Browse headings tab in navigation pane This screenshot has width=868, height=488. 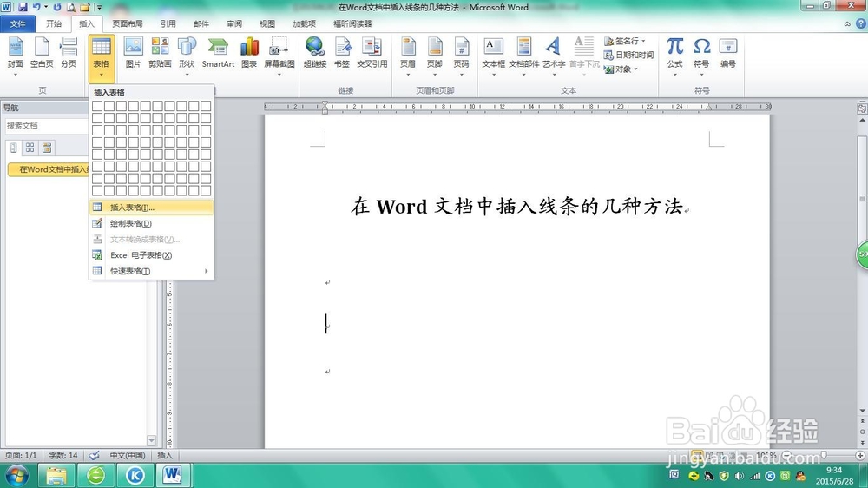pos(13,148)
